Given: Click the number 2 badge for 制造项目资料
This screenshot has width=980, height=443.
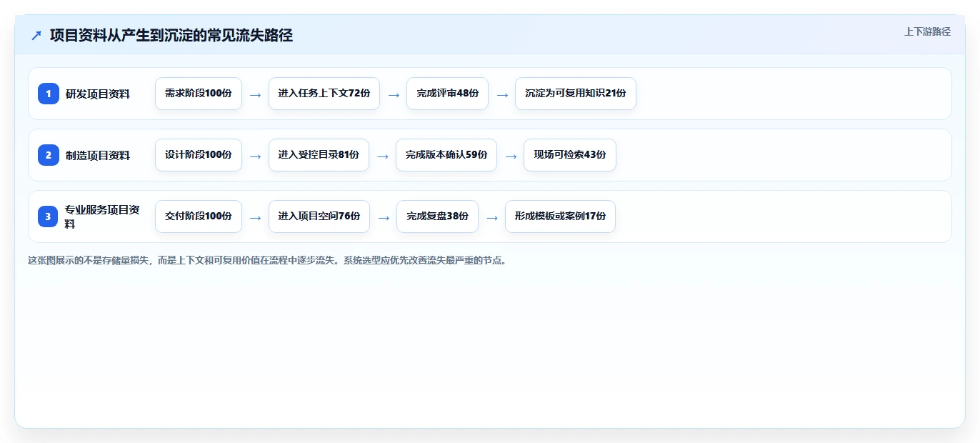Looking at the screenshot, I should (49, 155).
